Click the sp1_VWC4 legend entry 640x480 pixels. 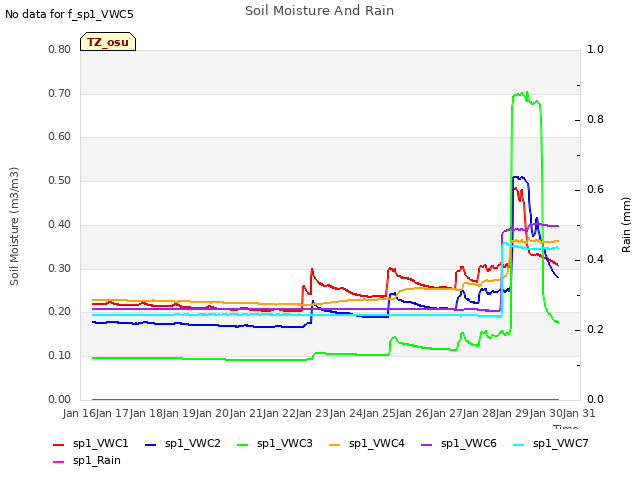click(x=367, y=444)
